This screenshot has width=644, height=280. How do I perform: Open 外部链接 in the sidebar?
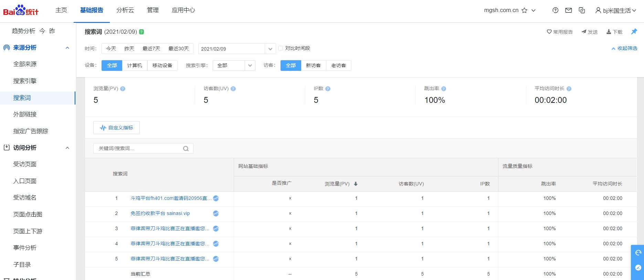[25, 114]
